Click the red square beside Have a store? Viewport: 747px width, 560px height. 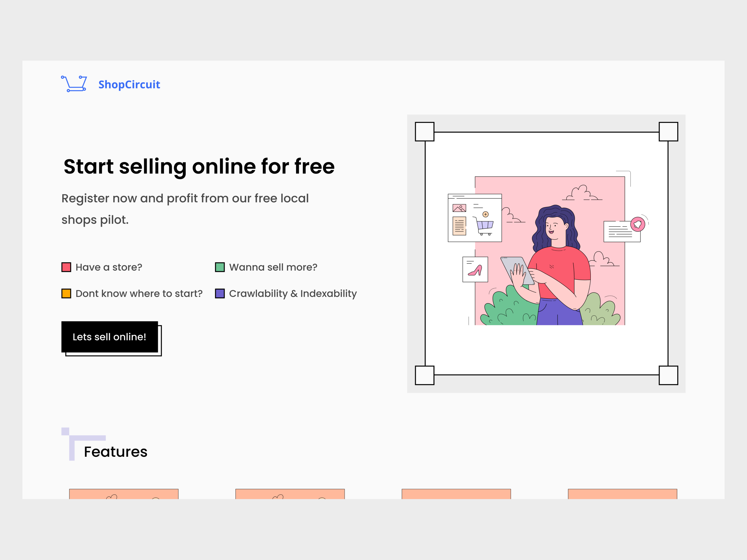point(66,267)
